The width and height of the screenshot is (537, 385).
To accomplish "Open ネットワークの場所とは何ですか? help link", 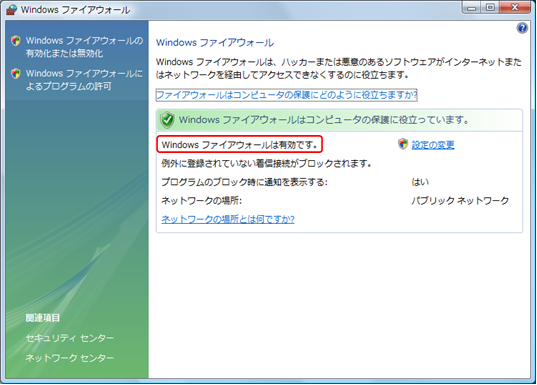I will [x=228, y=219].
